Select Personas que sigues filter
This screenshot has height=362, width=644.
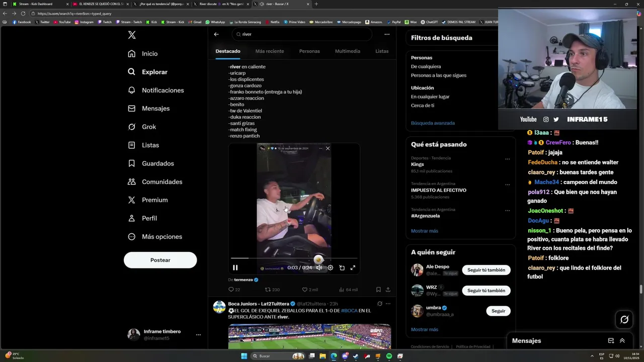(x=439, y=75)
